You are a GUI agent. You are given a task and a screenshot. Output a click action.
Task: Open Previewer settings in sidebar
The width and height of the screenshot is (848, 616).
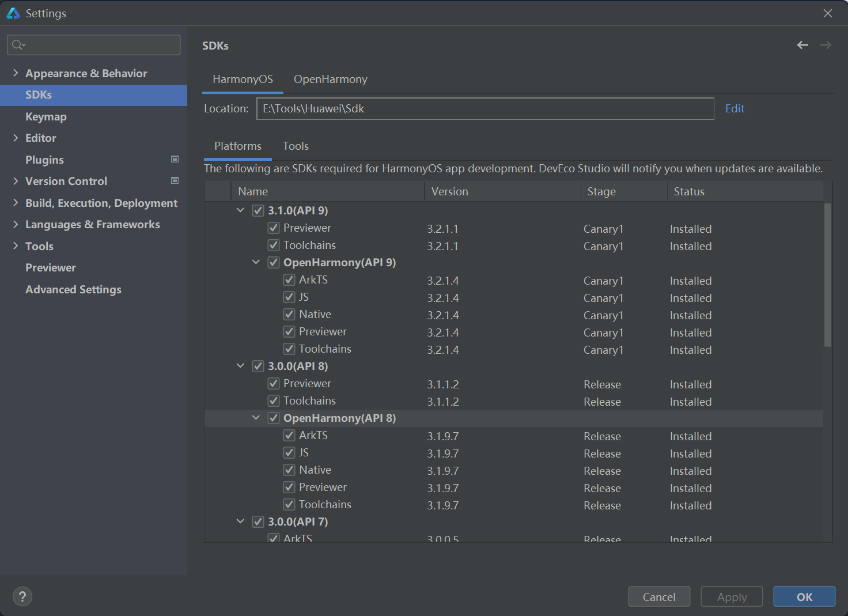click(x=51, y=268)
